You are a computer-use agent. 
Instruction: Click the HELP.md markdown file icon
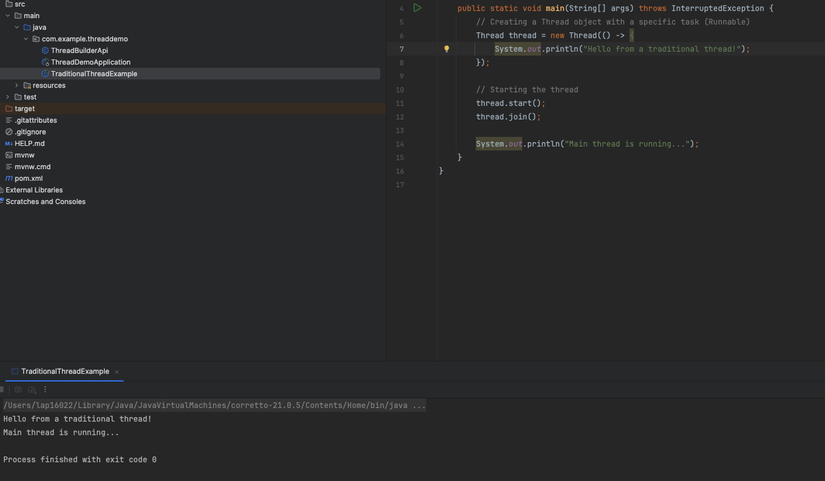9,144
